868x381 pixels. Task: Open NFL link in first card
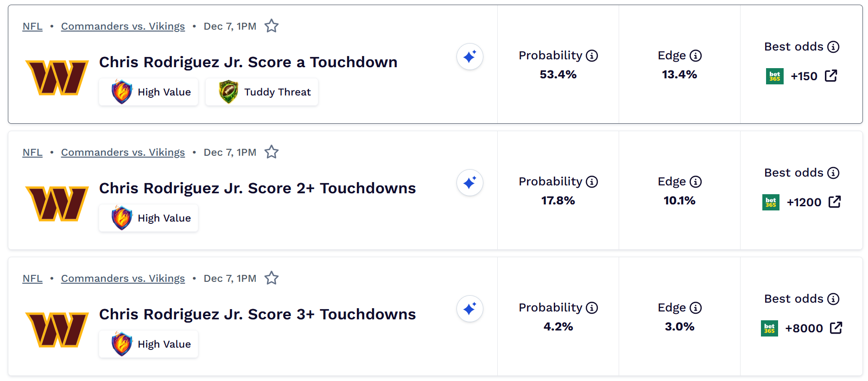(x=32, y=26)
